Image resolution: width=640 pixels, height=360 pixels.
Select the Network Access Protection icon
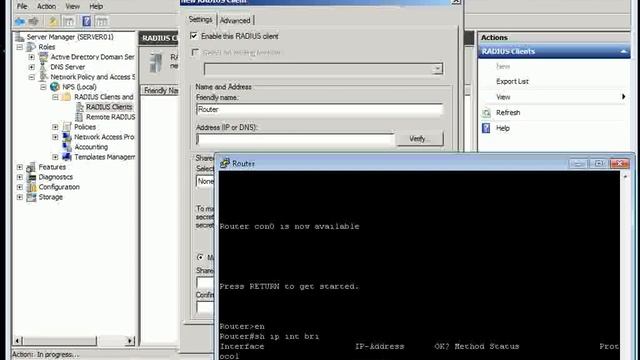click(x=67, y=137)
